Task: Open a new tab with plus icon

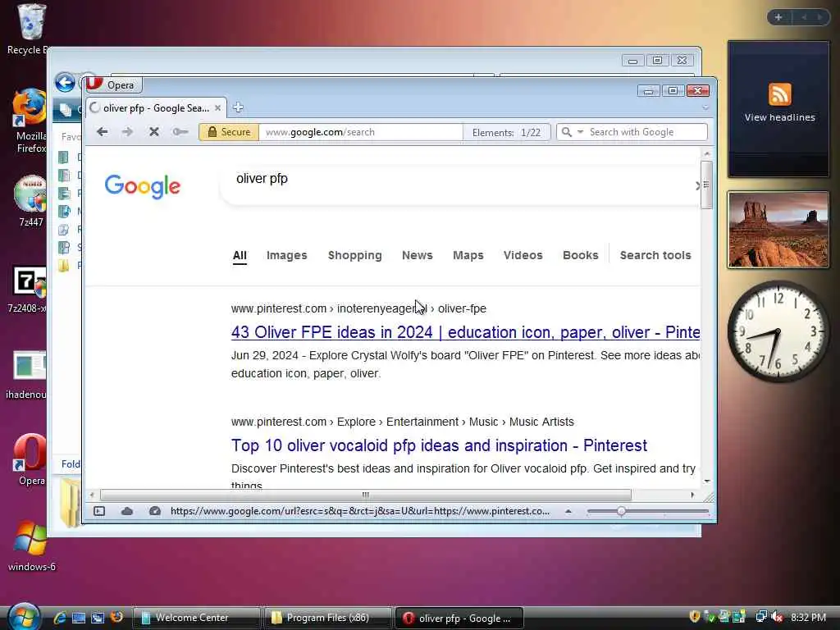Action: coord(239,107)
